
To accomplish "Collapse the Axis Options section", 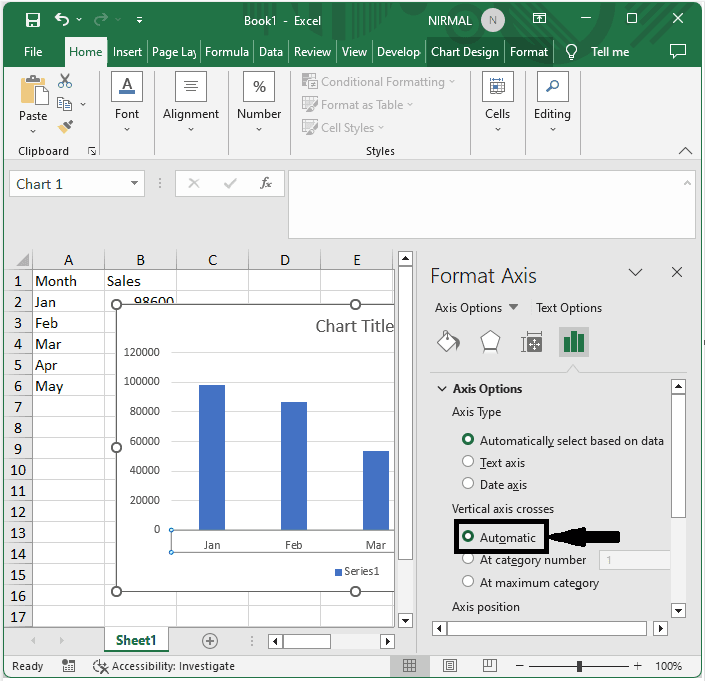I will [x=442, y=389].
